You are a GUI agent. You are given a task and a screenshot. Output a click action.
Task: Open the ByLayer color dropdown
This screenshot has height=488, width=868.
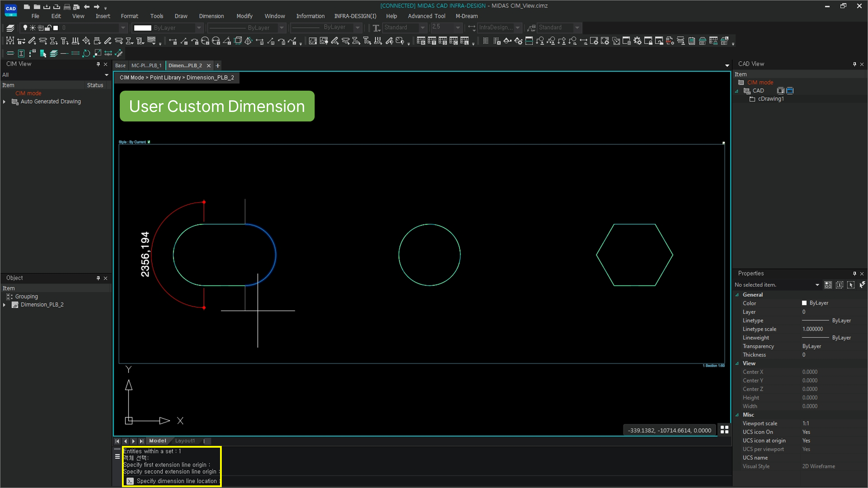(199, 28)
